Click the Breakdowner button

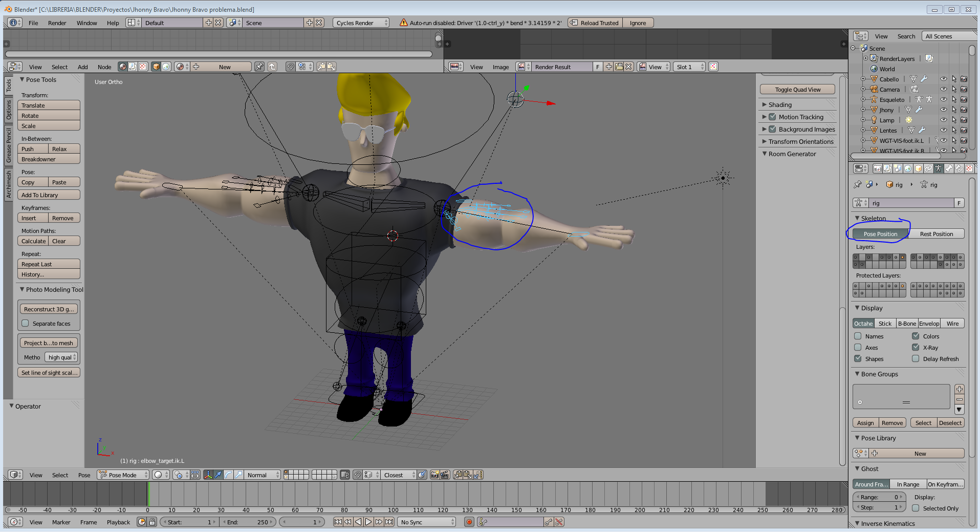point(49,159)
